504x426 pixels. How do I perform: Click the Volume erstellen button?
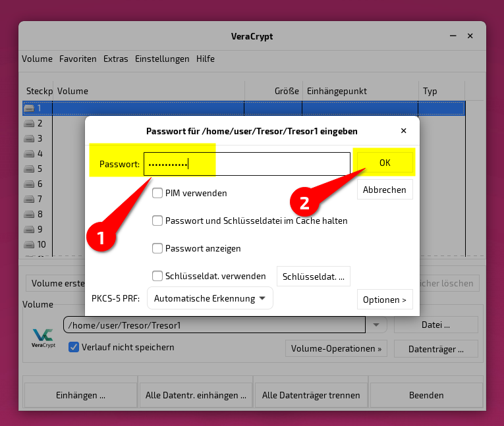coord(55,283)
